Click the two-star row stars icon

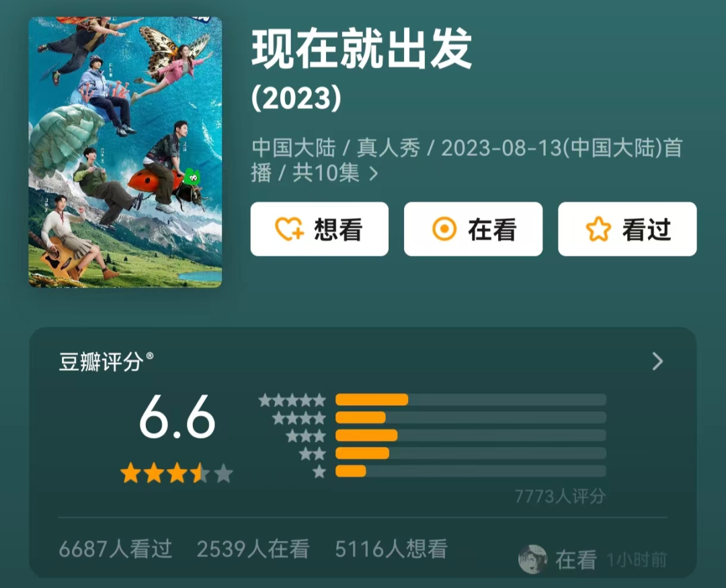point(313,454)
